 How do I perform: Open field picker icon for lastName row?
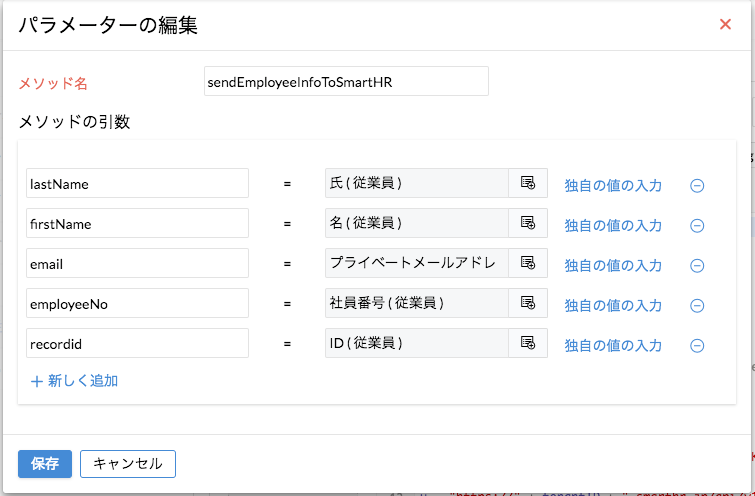[x=528, y=183]
